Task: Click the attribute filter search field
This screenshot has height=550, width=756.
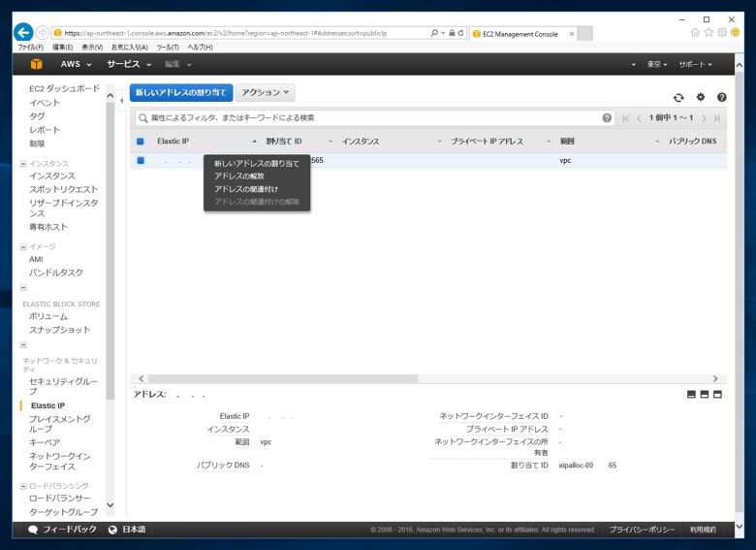Action: tap(375, 117)
